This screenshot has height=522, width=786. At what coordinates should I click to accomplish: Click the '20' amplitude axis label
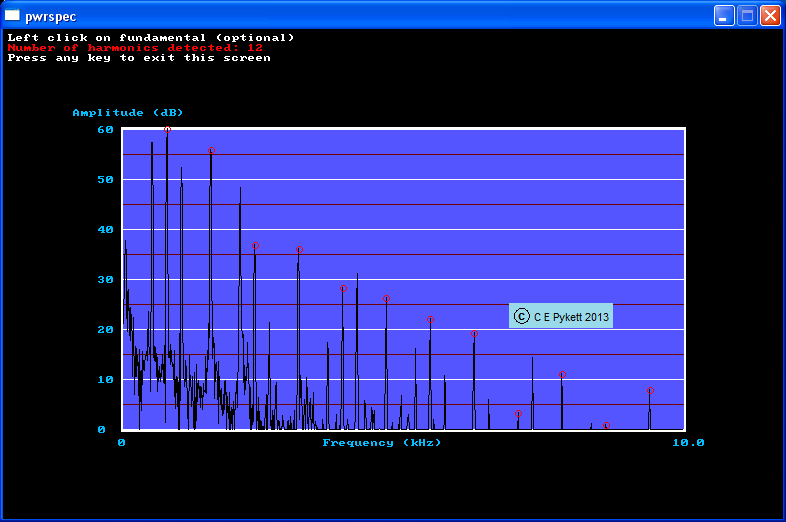(105, 329)
